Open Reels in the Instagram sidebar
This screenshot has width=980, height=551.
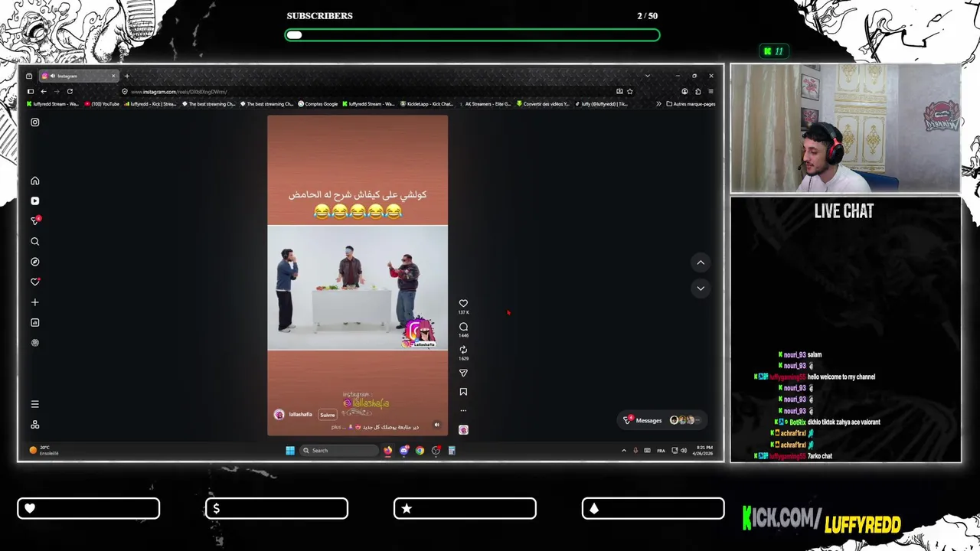coord(34,201)
